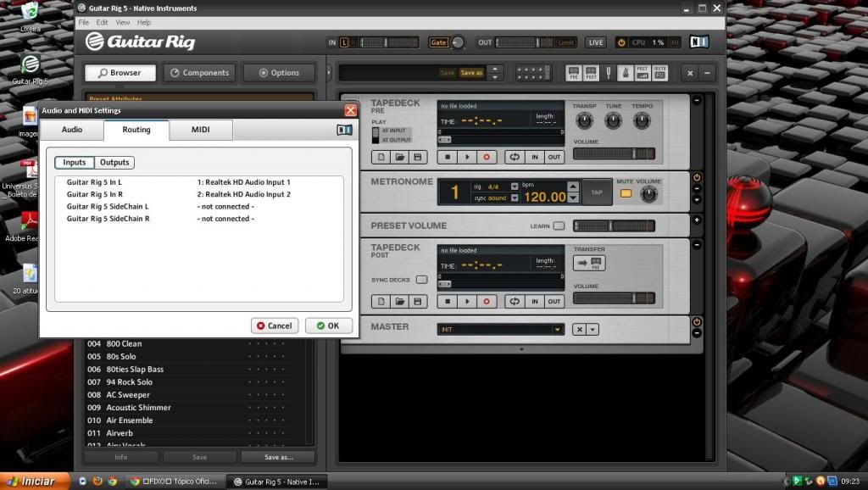The height and width of the screenshot is (490, 868).
Task: Stop playback in Tapedeck Post
Action: point(448,302)
